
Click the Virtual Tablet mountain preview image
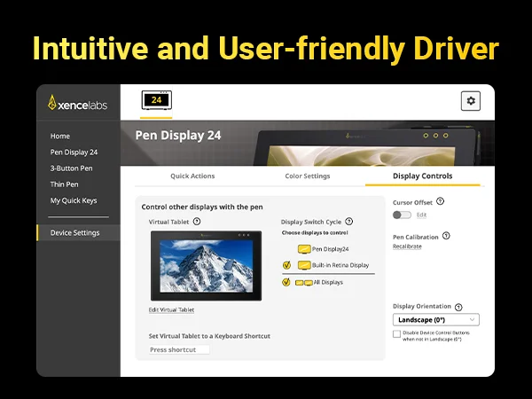pyautogui.click(x=206, y=266)
